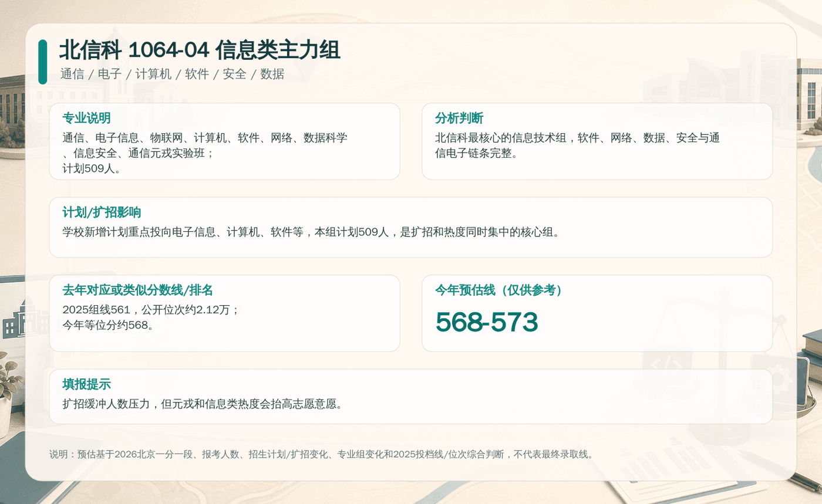Select the 填报提示 heading
This screenshot has width=822, height=504.
point(86,384)
